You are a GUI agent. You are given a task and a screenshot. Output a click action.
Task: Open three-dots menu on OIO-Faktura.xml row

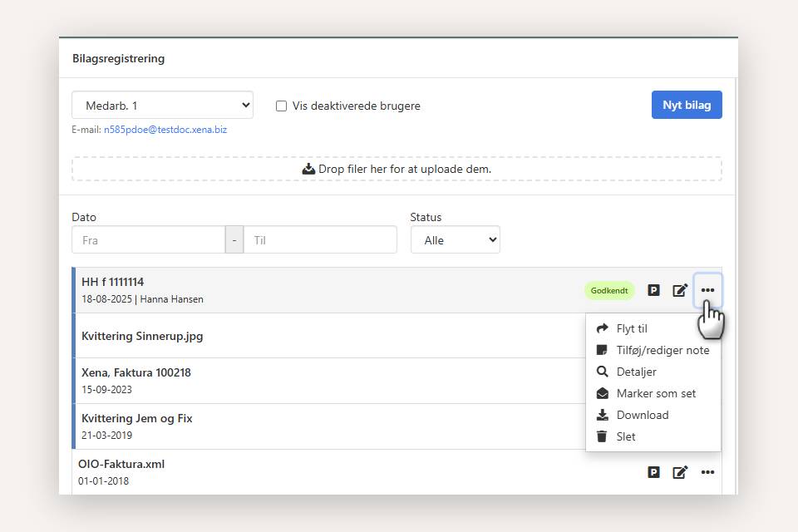pos(707,472)
